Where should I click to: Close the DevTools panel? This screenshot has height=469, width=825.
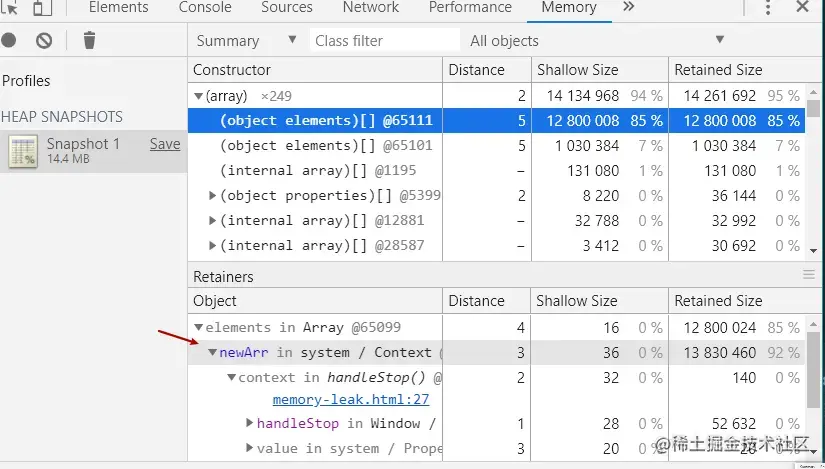pyautogui.click(x=802, y=7)
